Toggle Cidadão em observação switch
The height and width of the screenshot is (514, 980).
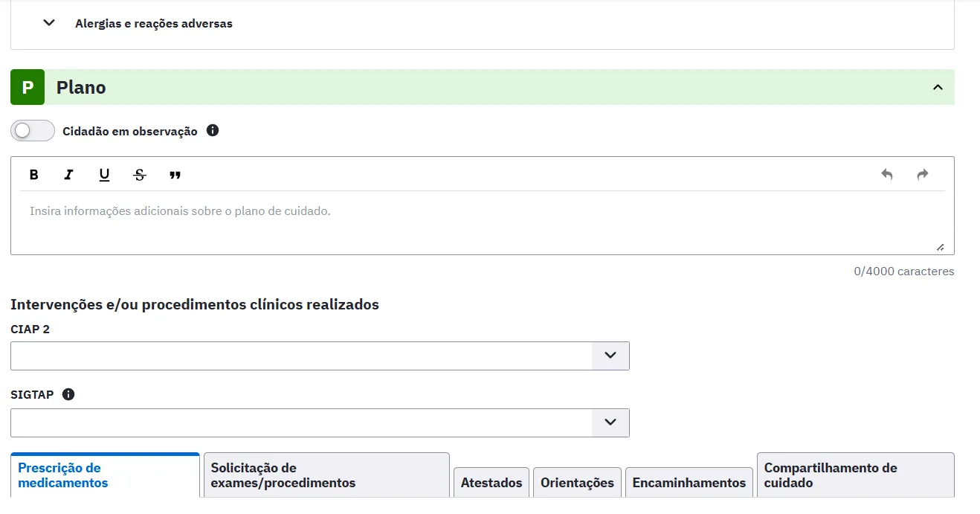point(33,130)
